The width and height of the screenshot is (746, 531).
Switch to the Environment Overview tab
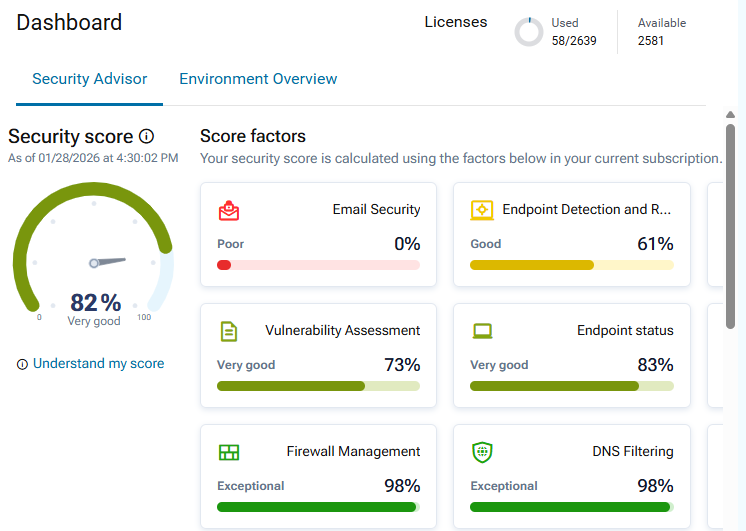click(x=258, y=79)
